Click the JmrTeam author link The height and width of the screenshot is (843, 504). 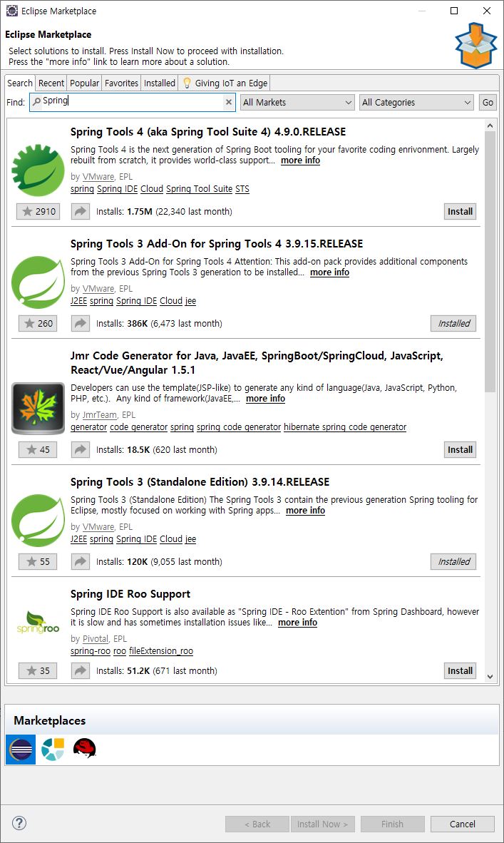(99, 414)
